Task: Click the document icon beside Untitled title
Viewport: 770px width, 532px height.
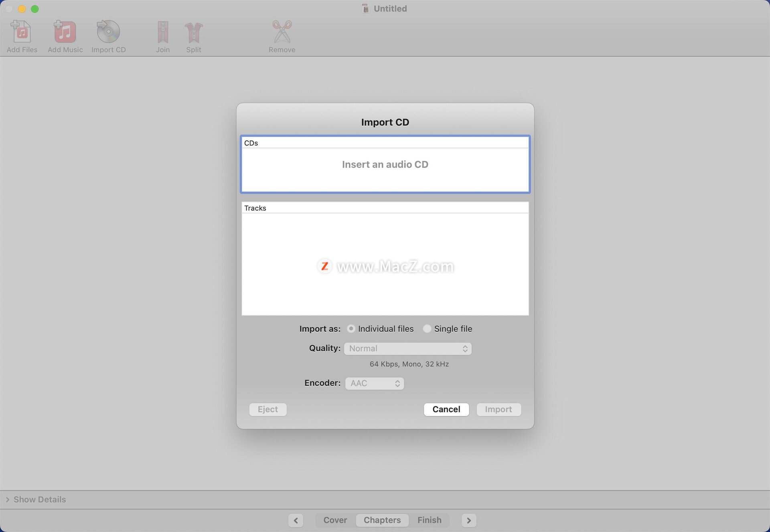Action: point(365,8)
